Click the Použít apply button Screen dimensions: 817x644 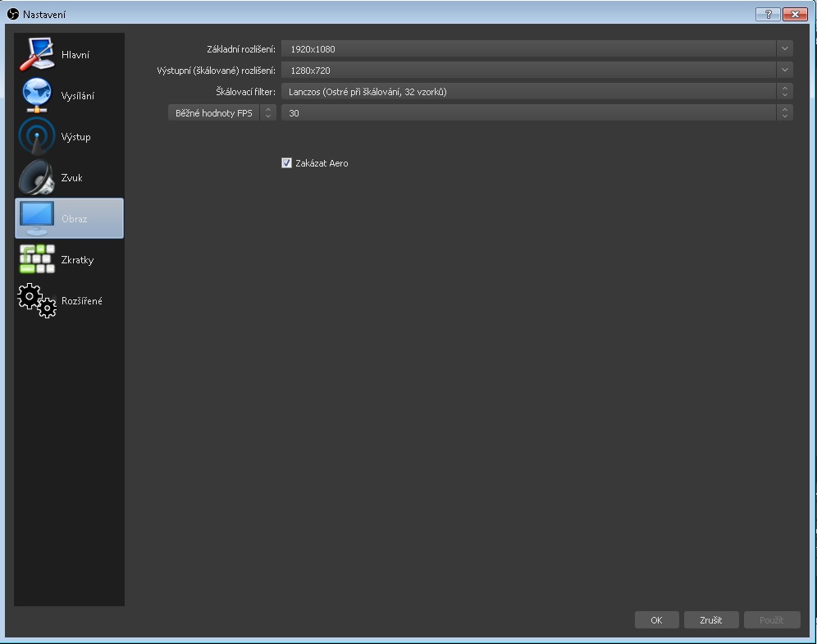(772, 620)
